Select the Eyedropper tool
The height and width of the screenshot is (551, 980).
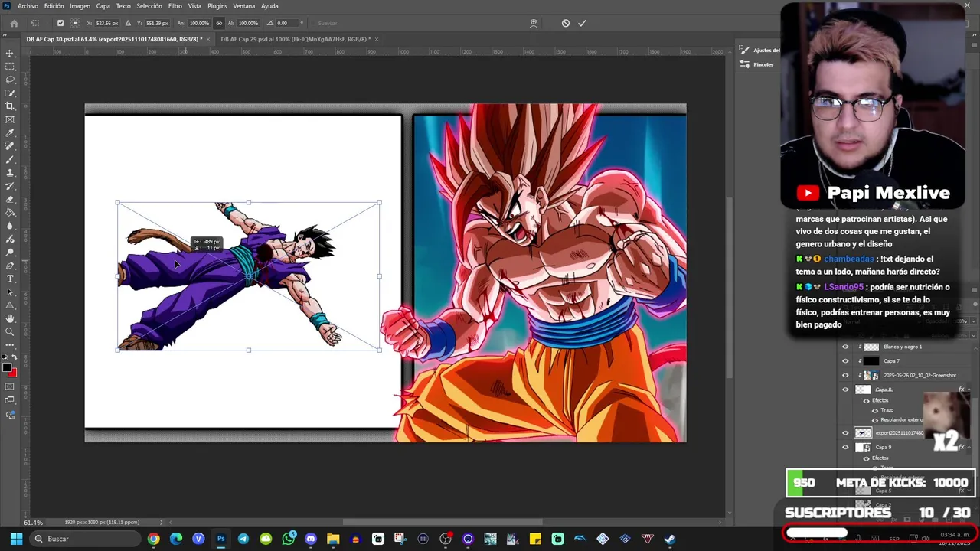(10, 133)
